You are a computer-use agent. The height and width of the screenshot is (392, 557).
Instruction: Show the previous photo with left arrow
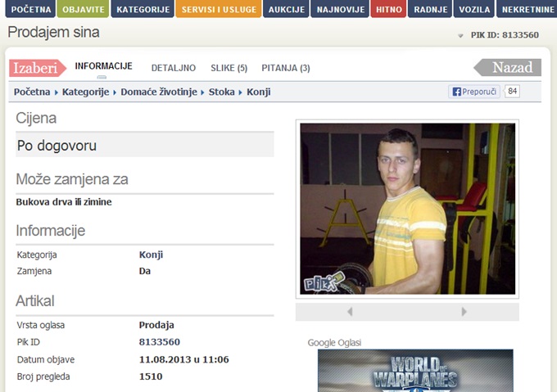click(x=350, y=312)
